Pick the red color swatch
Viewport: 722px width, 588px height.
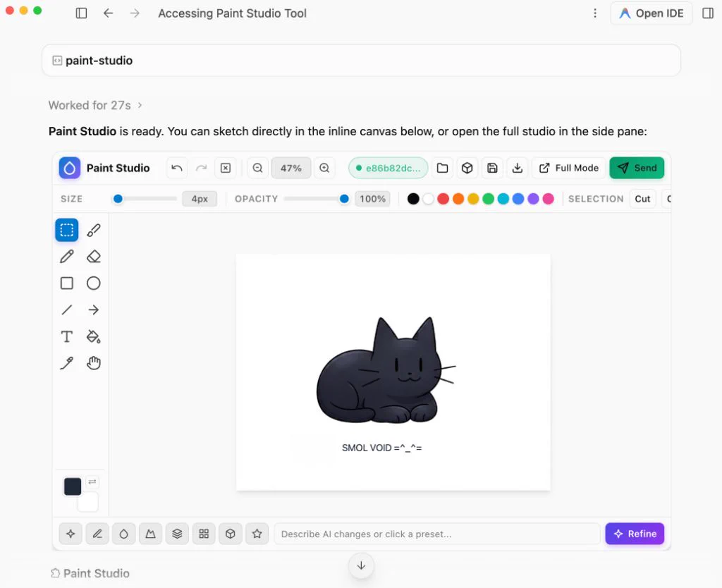[x=443, y=199]
